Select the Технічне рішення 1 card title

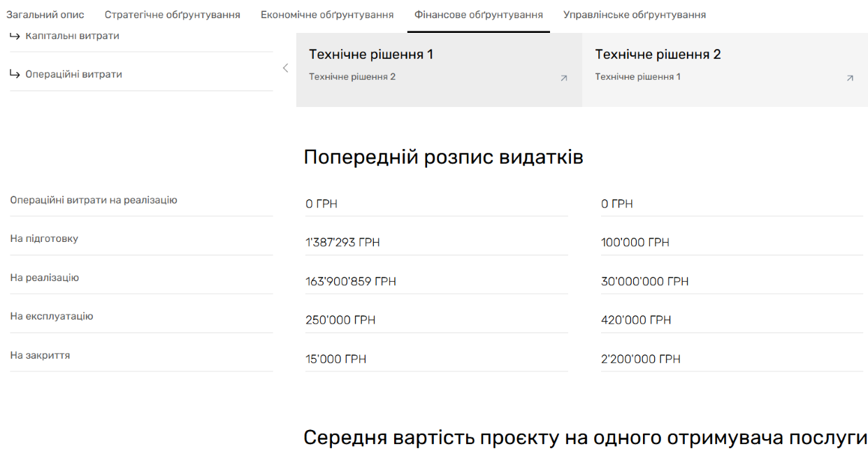371,55
